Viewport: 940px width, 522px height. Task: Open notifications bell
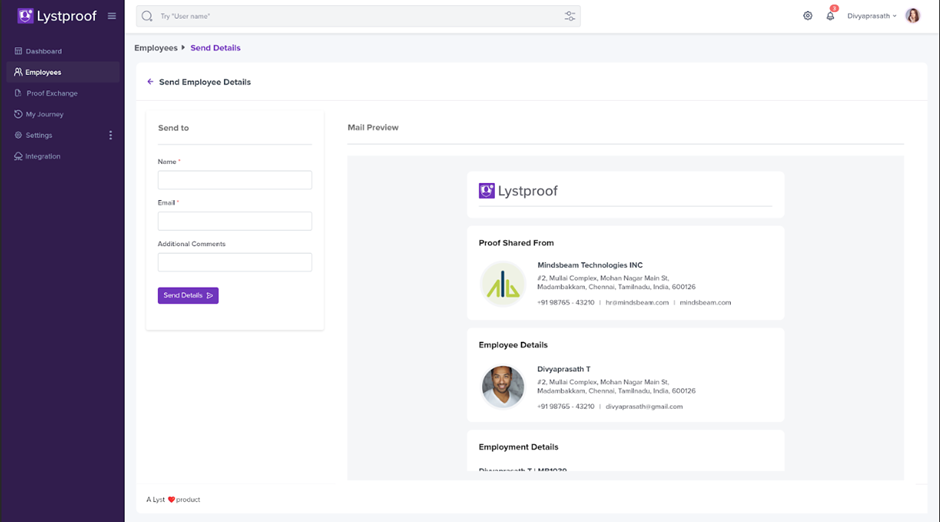pos(830,16)
